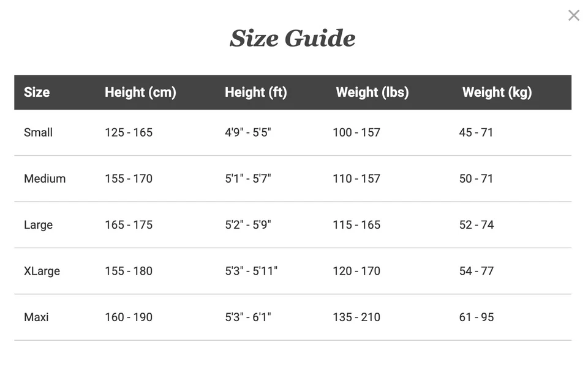Select the Medium size row label
Screen dimensions: 588x369
click(45, 179)
